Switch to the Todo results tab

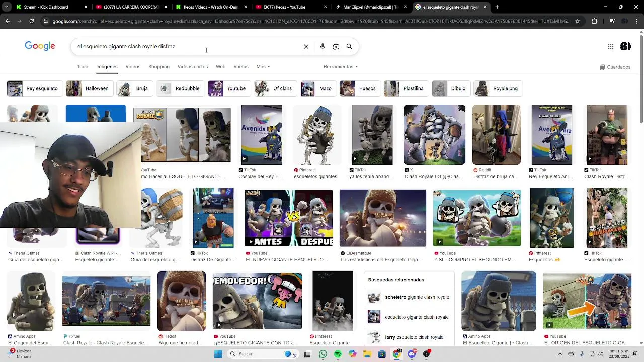tap(83, 67)
